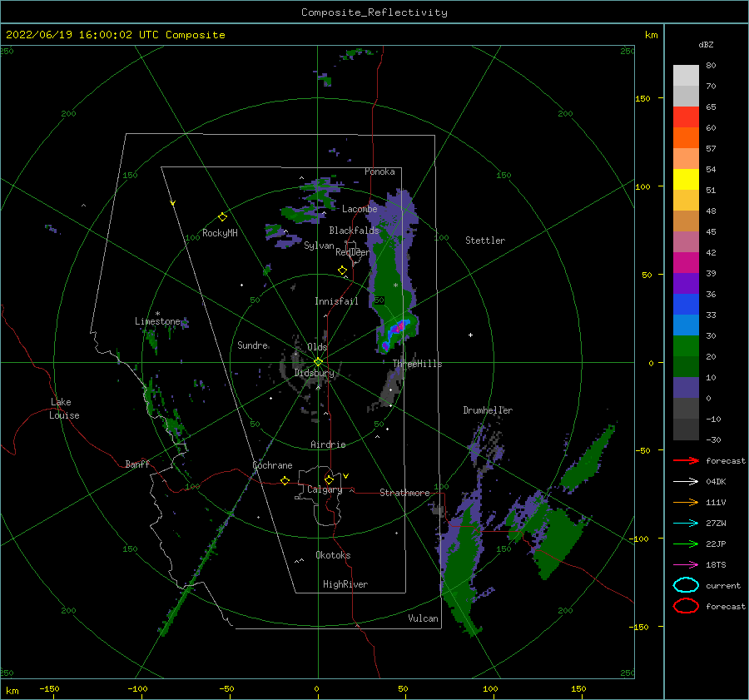The width and height of the screenshot is (749, 700).
Task: Click the ThreeHills label
Action: pos(418,364)
